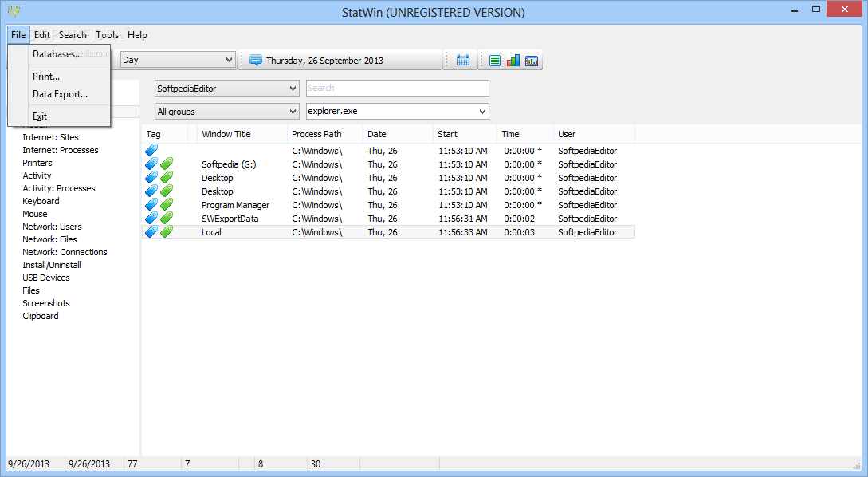The height and width of the screenshot is (477, 868).
Task: Show bar chart view icon
Action: tap(513, 61)
